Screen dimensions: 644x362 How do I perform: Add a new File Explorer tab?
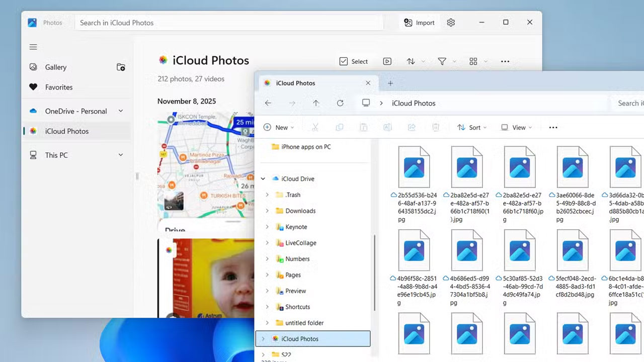click(x=390, y=83)
